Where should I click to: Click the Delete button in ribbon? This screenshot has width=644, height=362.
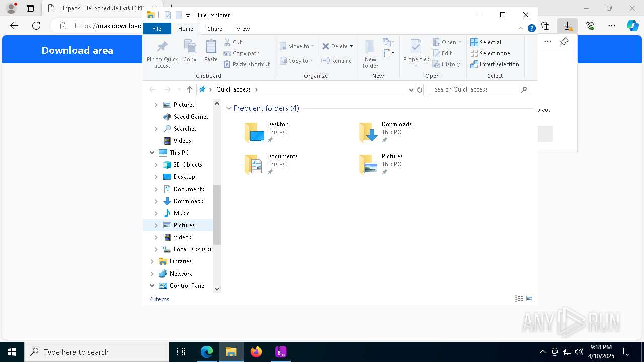tap(335, 46)
